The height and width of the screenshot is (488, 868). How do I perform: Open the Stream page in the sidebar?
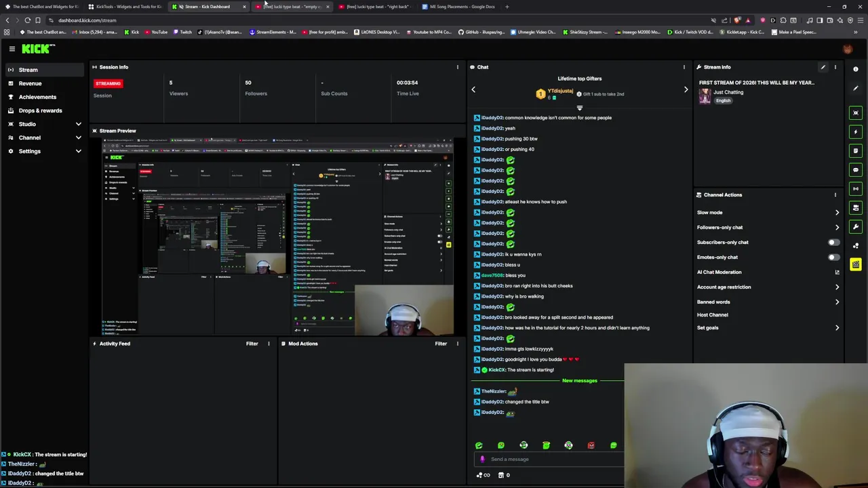coord(44,70)
